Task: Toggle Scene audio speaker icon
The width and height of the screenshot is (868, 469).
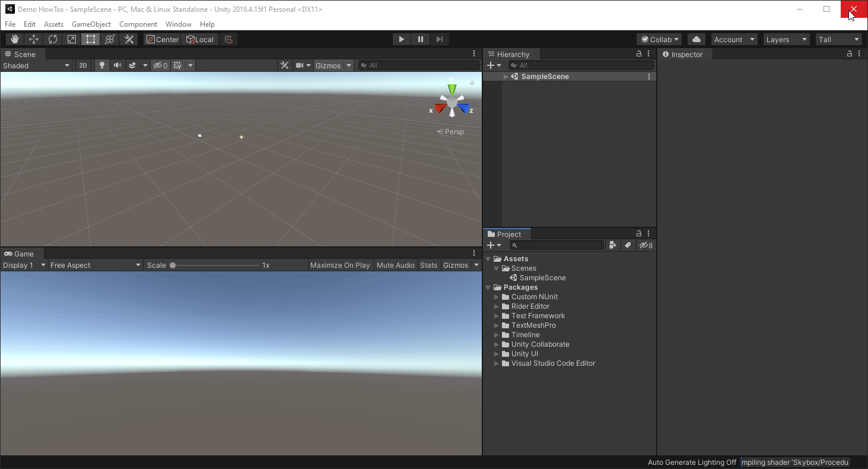Action: (x=117, y=65)
